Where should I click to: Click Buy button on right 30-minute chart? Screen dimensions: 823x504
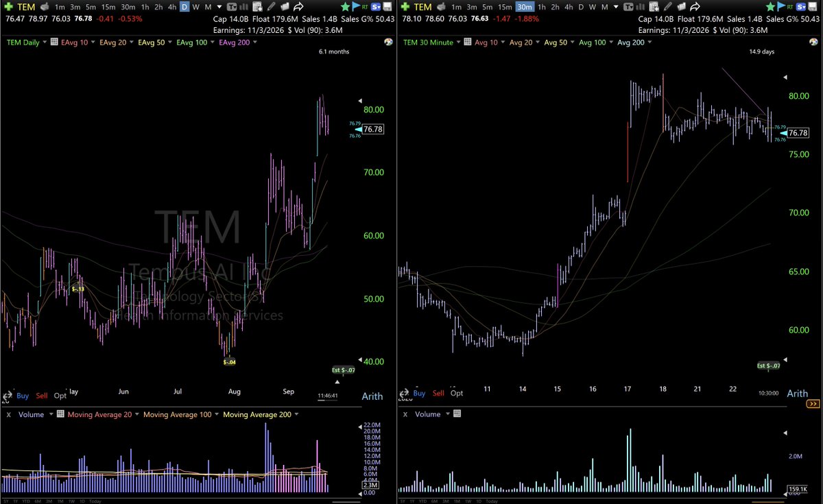click(419, 394)
